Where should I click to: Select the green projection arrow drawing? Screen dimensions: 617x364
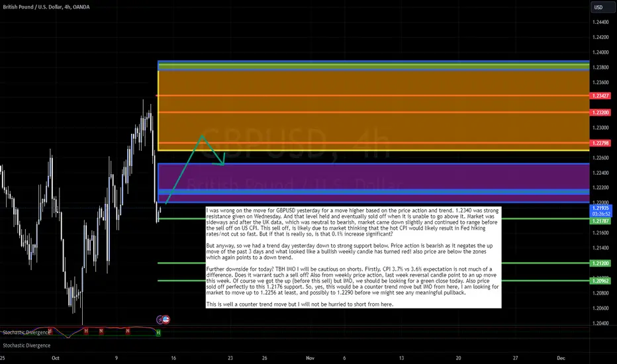195,169
